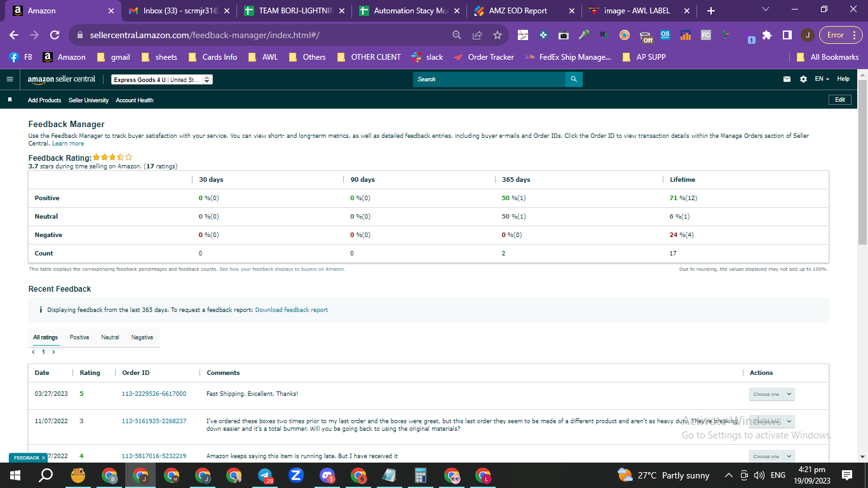Open the FedEx Ship Manager bookmark
Screen dimensions: 868x488
[567, 57]
